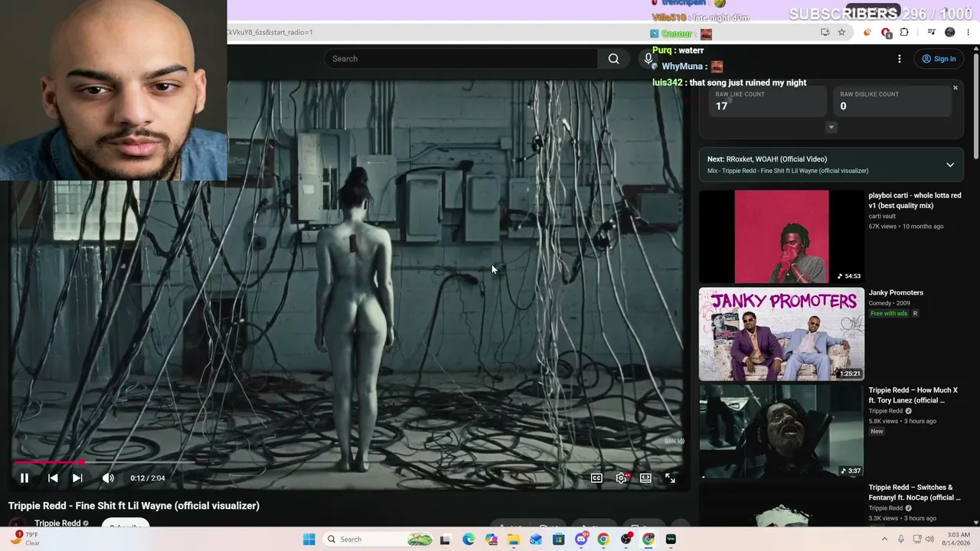This screenshot has width=980, height=551.
Task: Click the Raw Like Count value 17
Action: pyautogui.click(x=721, y=106)
